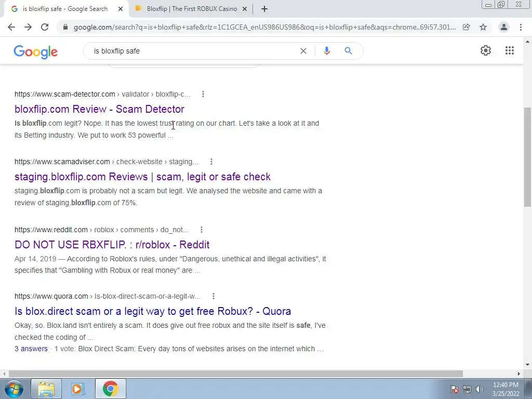Click horizontal scrollbar right arrow
Image resolution: width=532 pixels, height=399 pixels.
519,374
